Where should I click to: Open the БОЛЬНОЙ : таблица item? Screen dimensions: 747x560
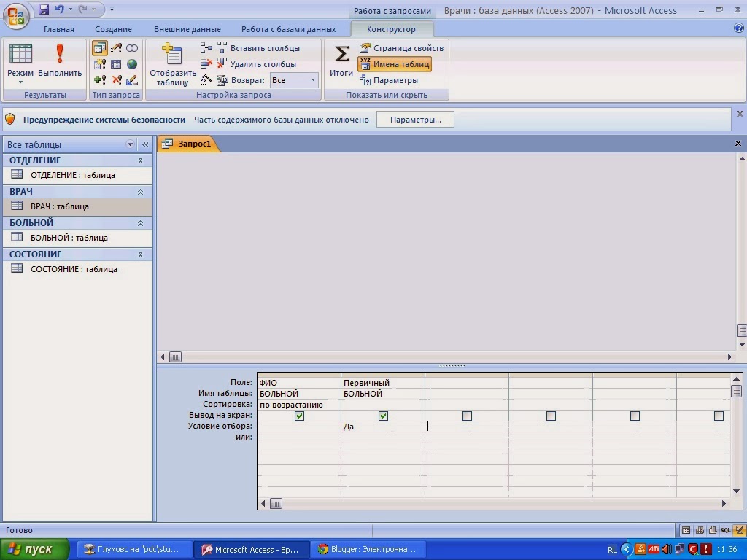click(77, 238)
